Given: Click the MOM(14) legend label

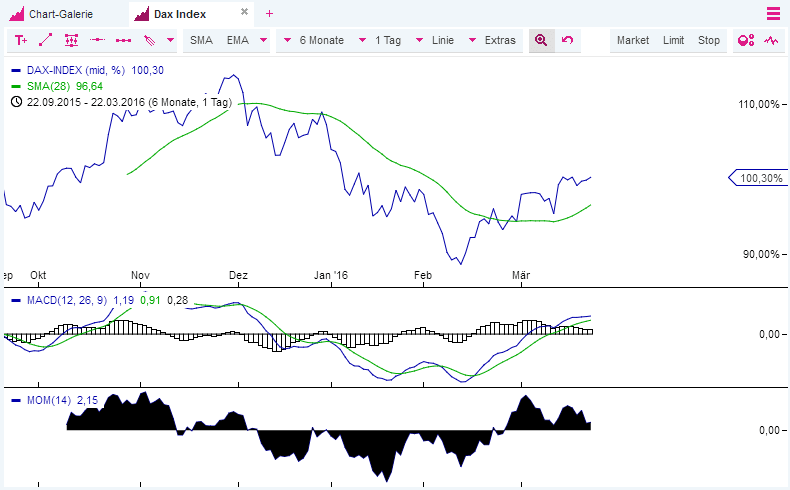Looking at the screenshot, I should [x=49, y=400].
